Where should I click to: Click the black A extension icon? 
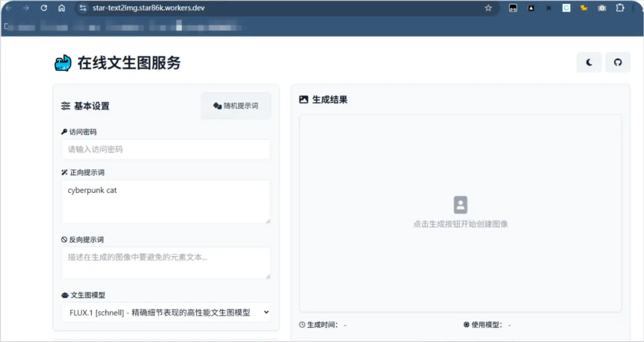[x=531, y=8]
